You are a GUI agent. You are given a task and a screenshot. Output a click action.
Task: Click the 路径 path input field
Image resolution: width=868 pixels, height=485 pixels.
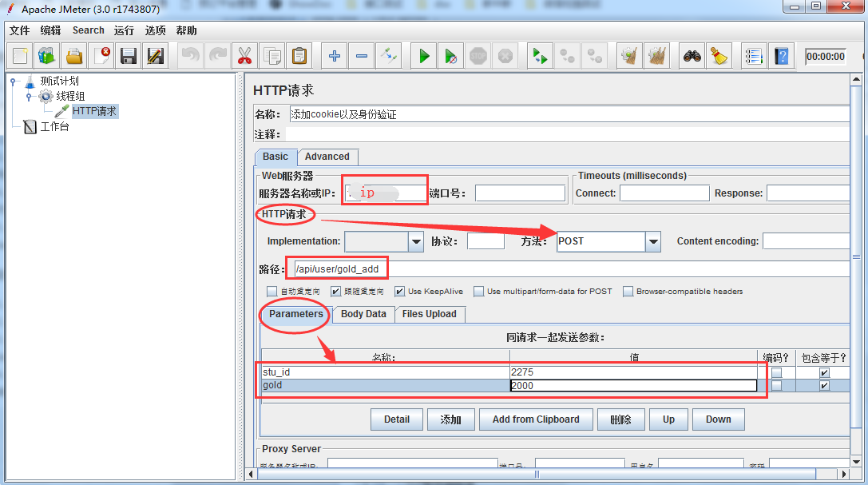(570, 269)
